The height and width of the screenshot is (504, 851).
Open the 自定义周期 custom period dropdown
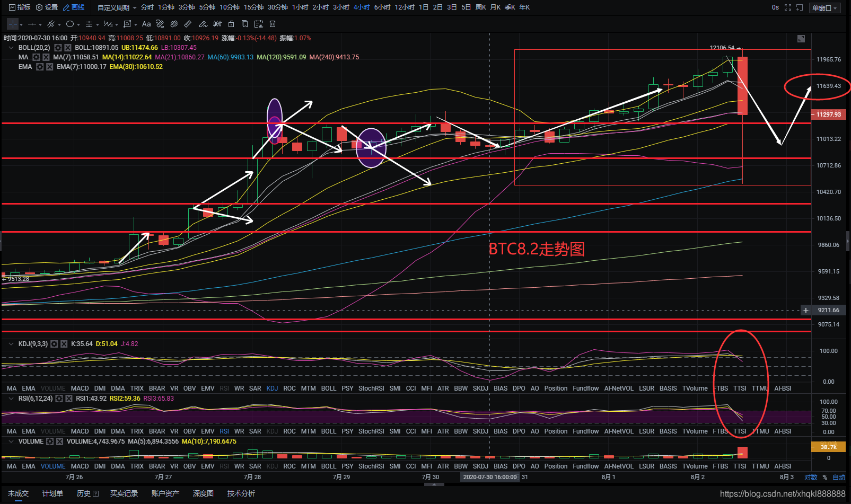point(117,7)
